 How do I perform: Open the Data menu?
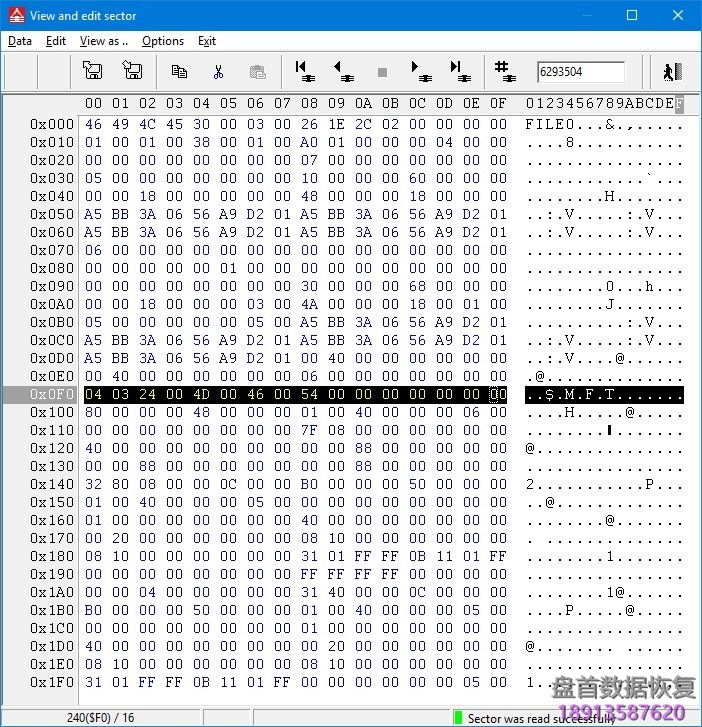point(20,41)
